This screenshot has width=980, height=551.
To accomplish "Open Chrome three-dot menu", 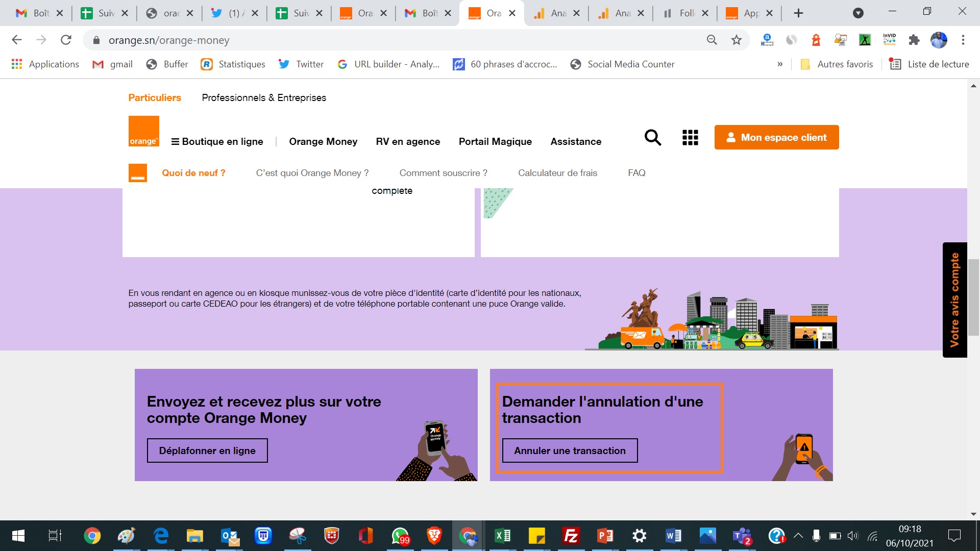I will click(963, 40).
